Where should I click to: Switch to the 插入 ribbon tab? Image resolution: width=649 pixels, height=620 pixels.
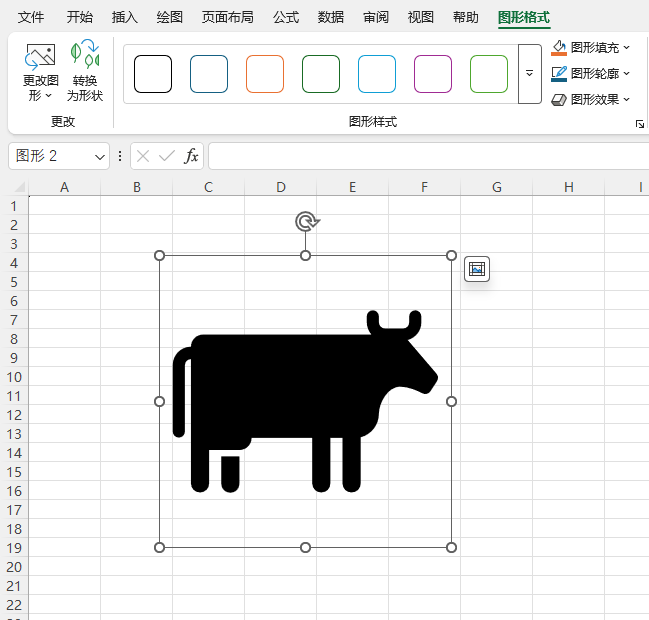(125, 17)
